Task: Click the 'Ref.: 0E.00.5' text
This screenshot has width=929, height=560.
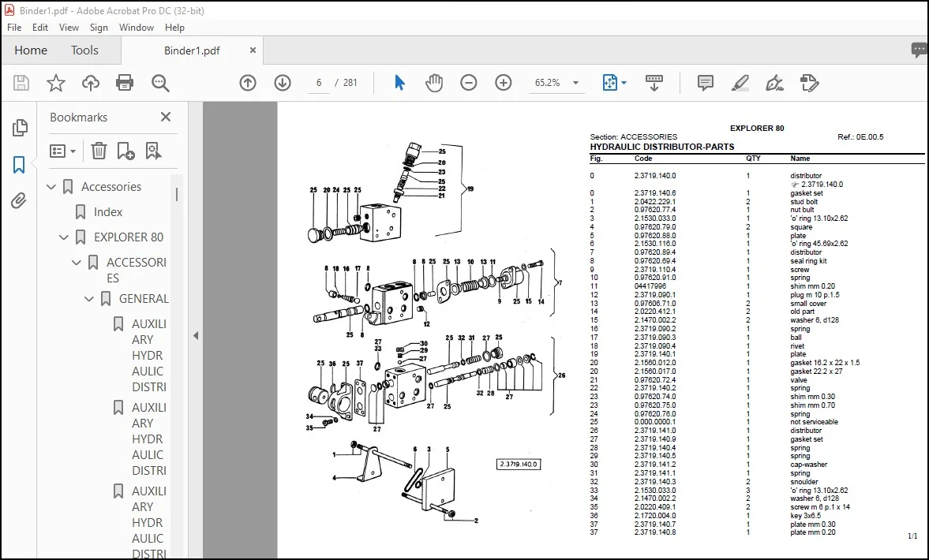Action: 860,136
